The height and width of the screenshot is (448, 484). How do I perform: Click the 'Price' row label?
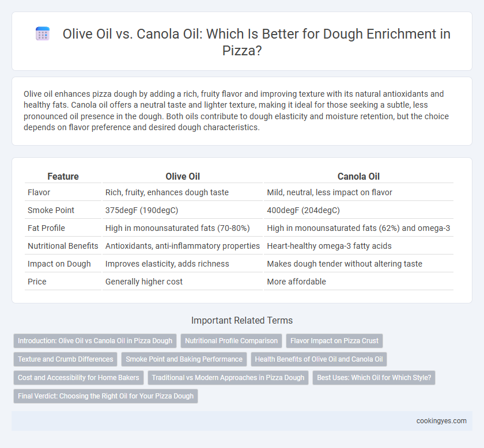[37, 282]
